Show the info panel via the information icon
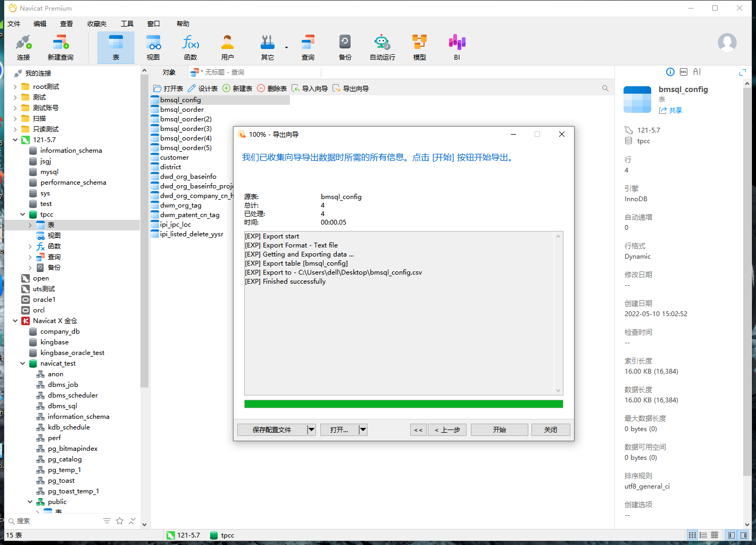The image size is (756, 545). (x=670, y=72)
